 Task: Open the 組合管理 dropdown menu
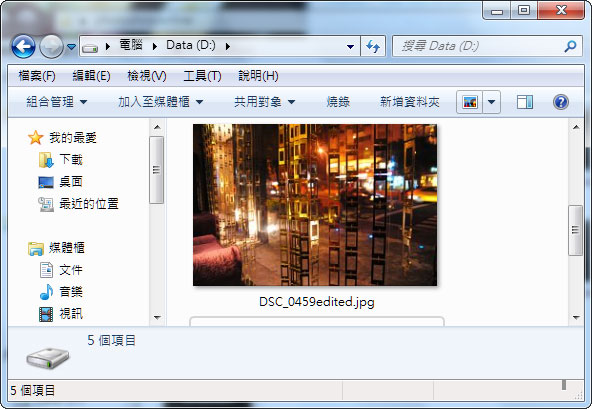(57, 102)
